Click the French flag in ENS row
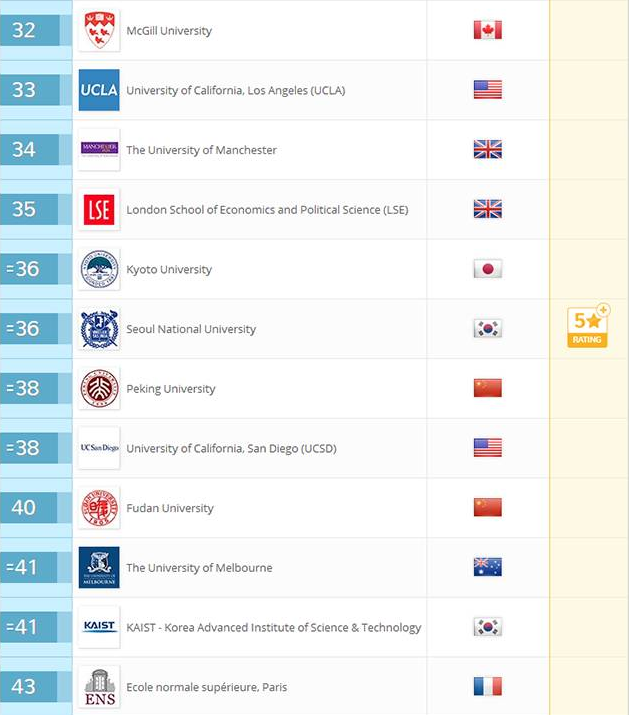The image size is (629, 715). (488, 686)
